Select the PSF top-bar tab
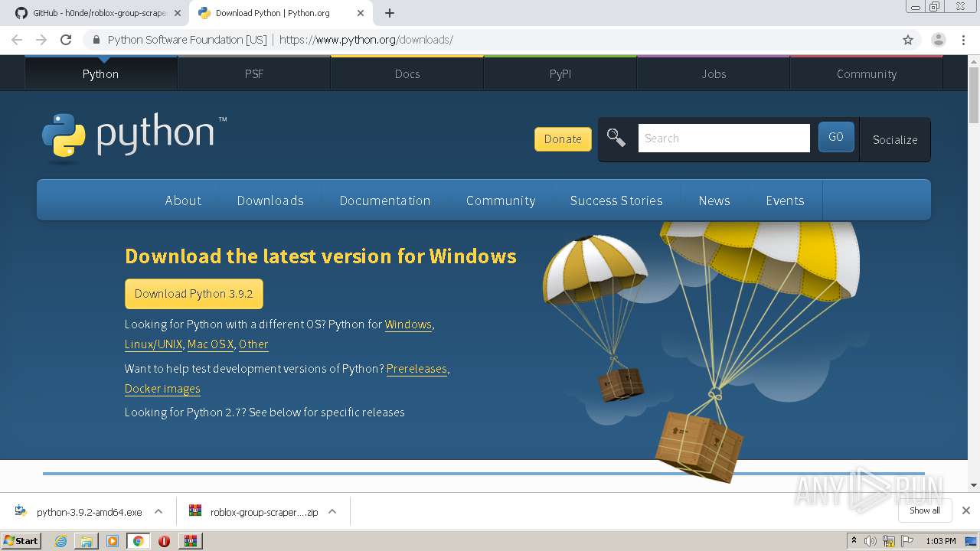 click(254, 73)
